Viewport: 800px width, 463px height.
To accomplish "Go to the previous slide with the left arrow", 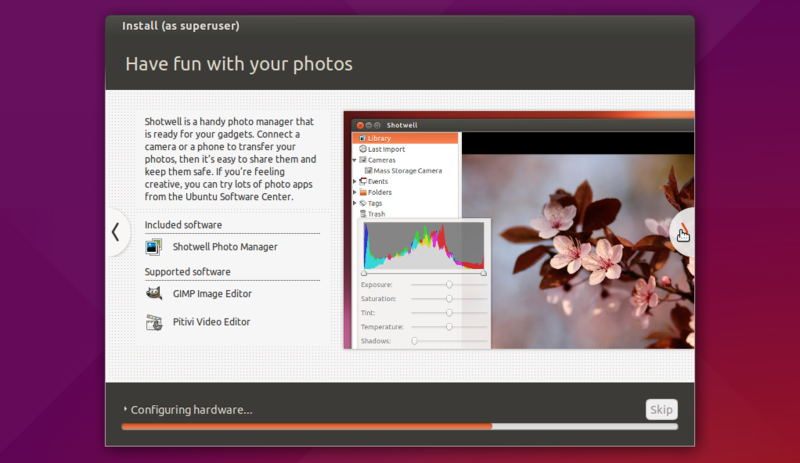I will [116, 232].
